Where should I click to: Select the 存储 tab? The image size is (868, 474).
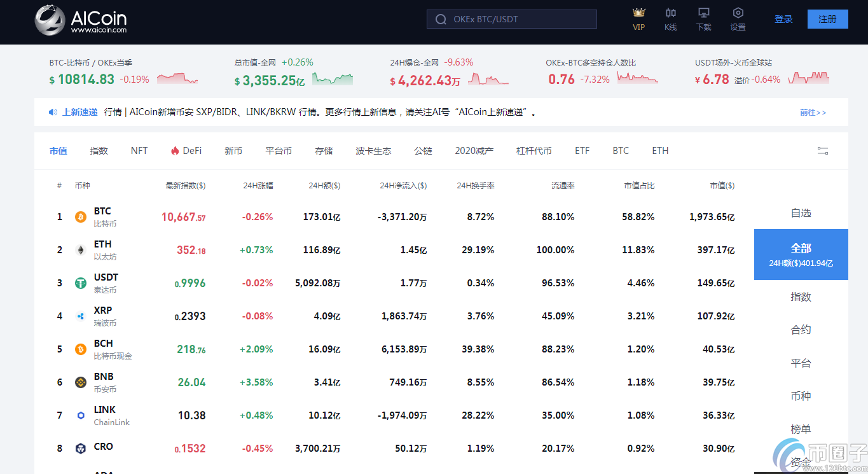tap(324, 151)
